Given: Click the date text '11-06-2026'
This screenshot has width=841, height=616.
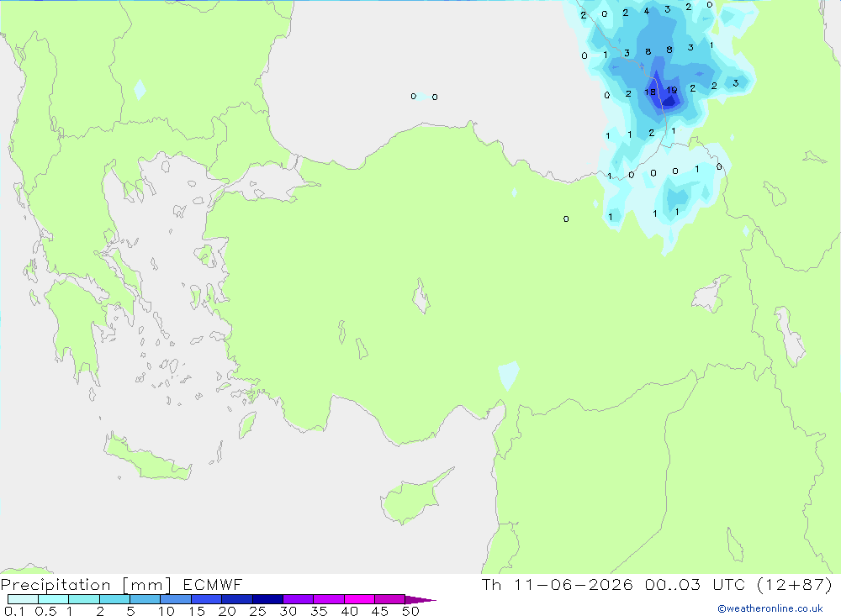Looking at the screenshot, I should tap(573, 584).
